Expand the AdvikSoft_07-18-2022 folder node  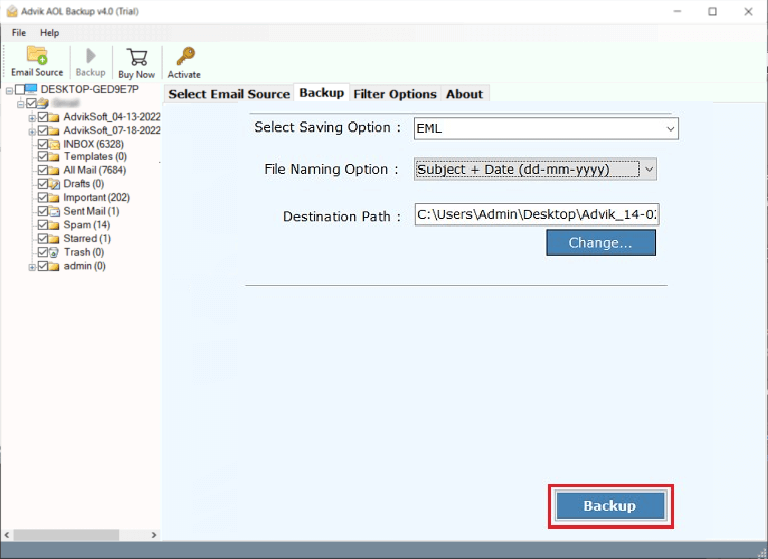coord(32,132)
